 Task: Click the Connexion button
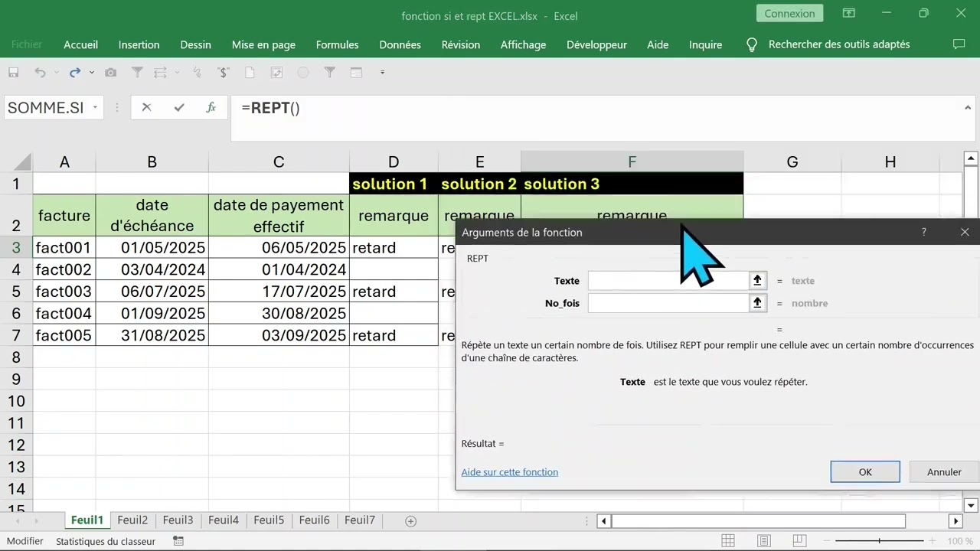coord(789,13)
